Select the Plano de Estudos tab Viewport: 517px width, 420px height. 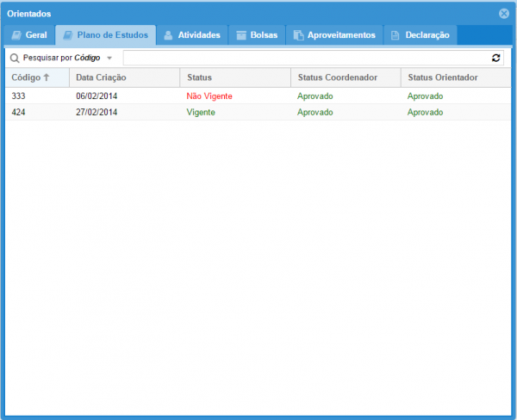[105, 35]
